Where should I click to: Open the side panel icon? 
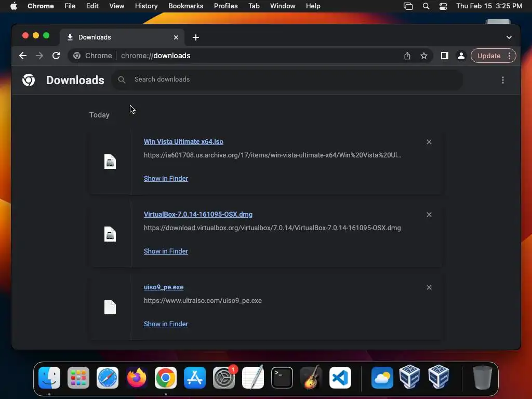(445, 56)
